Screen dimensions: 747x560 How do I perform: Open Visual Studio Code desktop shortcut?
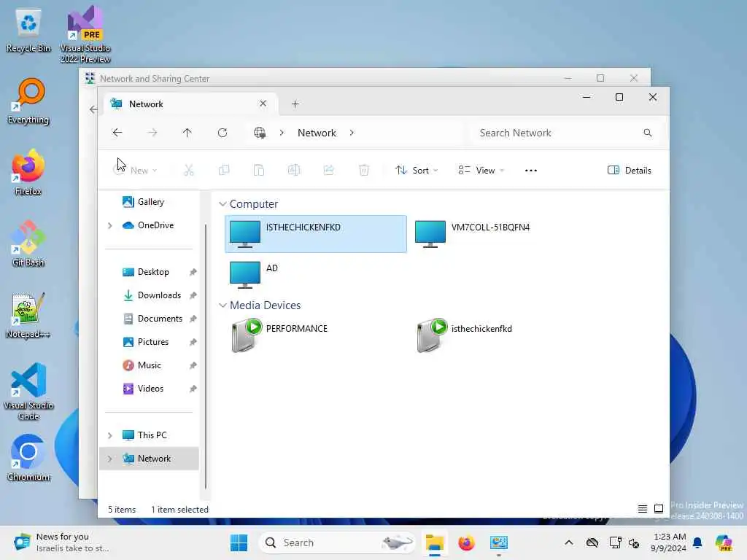click(x=28, y=392)
